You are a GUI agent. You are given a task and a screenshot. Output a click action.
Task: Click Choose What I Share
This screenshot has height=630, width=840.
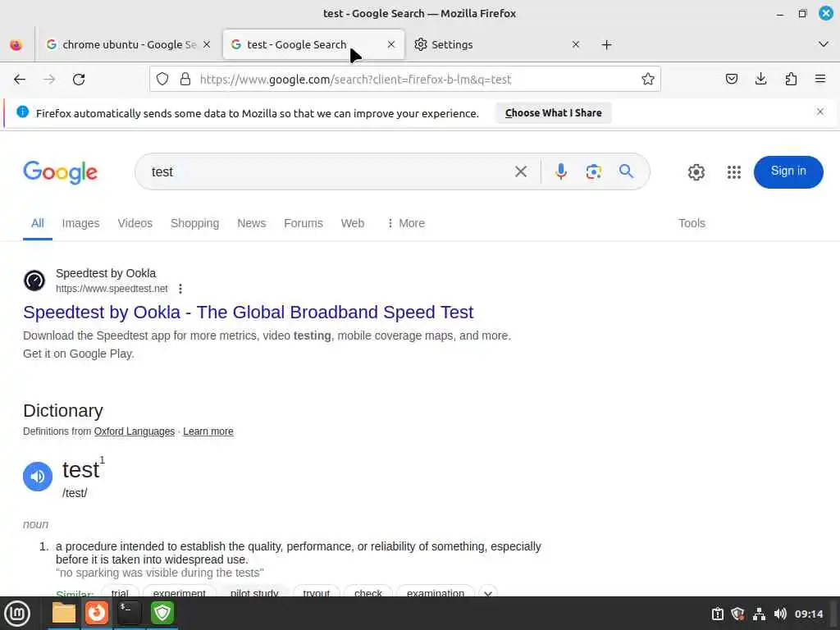coord(554,113)
